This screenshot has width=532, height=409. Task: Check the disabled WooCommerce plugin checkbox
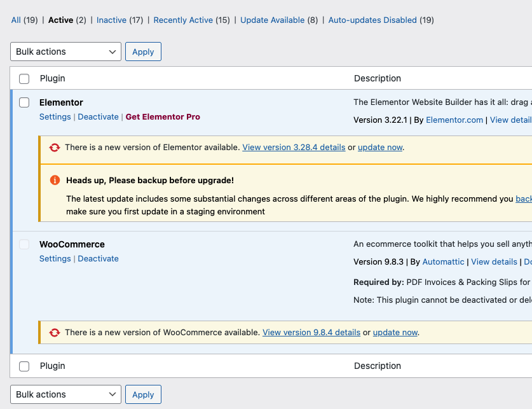(x=24, y=244)
